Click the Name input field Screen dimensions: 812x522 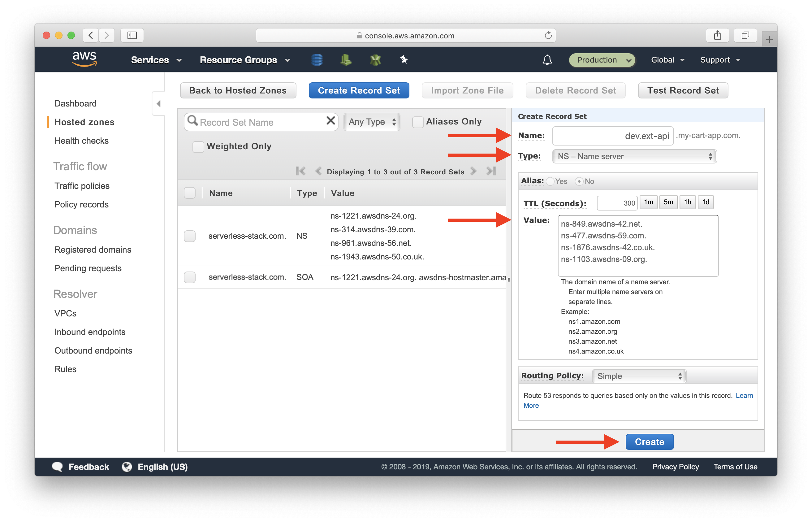(612, 135)
